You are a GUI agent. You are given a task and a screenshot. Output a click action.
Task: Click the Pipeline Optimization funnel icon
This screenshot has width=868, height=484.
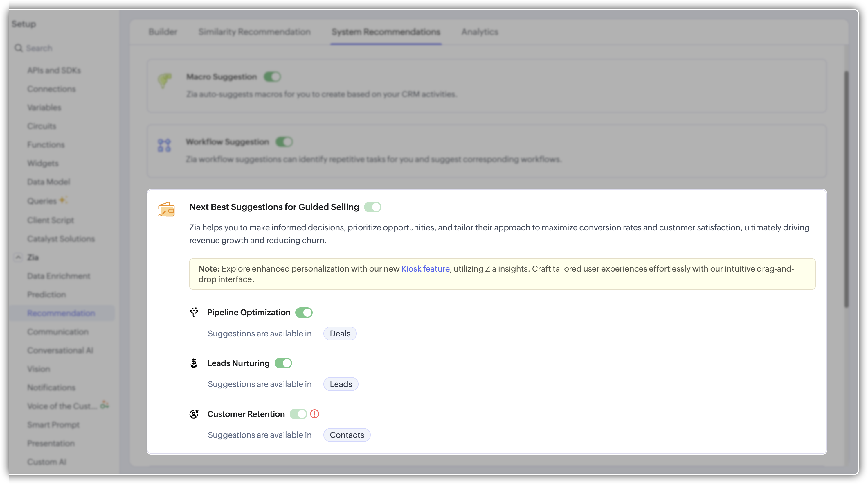click(194, 312)
